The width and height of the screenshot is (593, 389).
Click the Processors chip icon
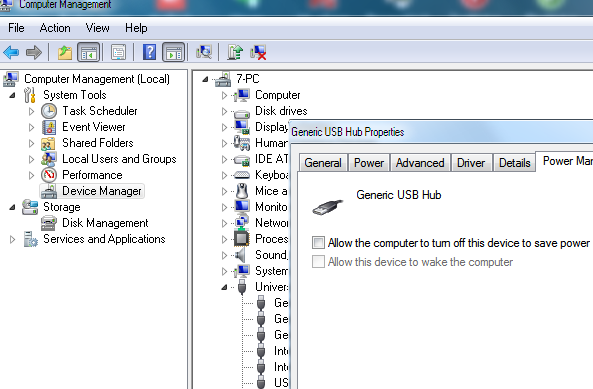[241, 239]
